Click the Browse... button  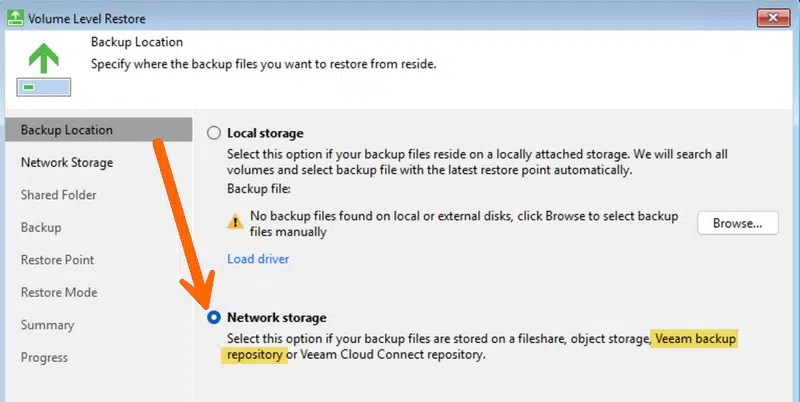[737, 223]
